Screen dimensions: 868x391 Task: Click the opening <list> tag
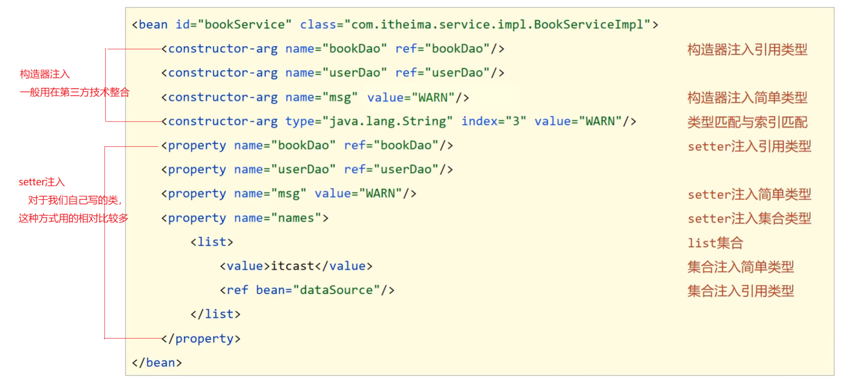coord(212,242)
